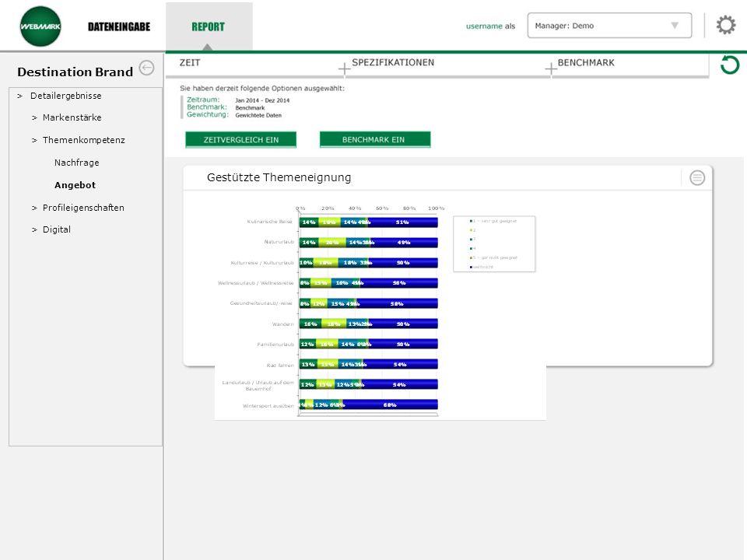Click the 54% segment of Rad fahren bar

click(x=401, y=365)
